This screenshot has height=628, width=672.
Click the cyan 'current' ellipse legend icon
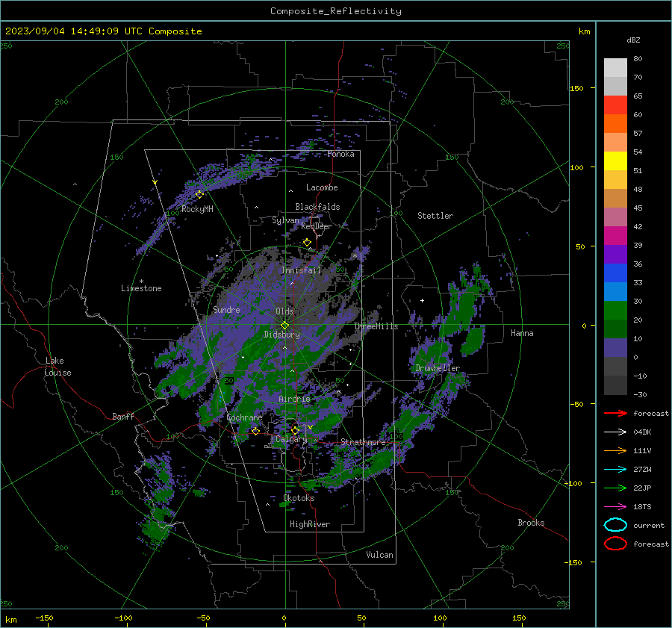point(615,525)
